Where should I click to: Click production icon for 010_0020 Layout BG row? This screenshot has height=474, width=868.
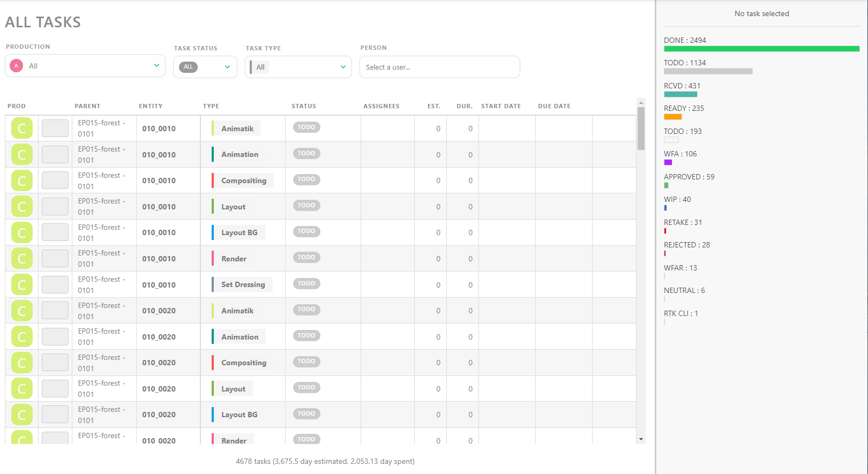[x=22, y=415]
